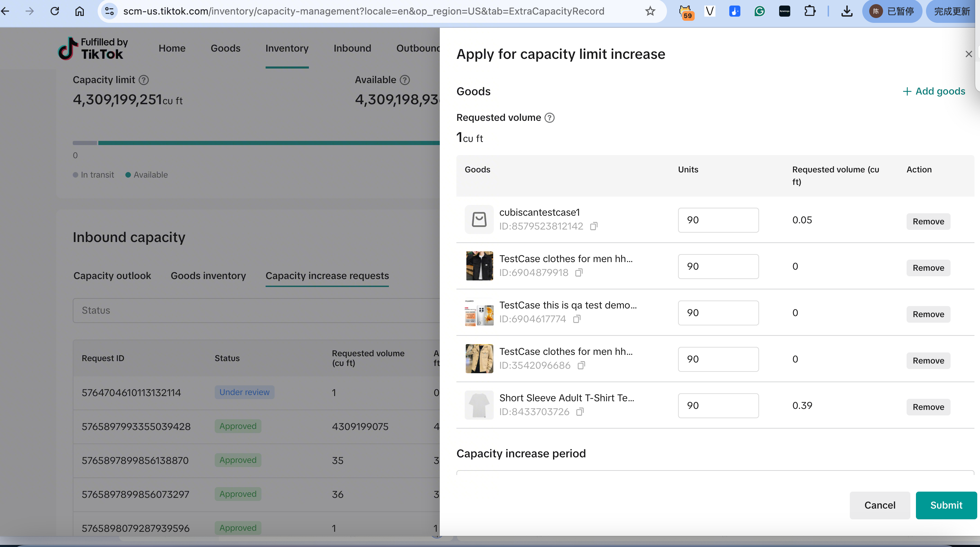980x547 pixels.
Task: Copy ID 8433703726 with copy icon
Action: pos(580,412)
